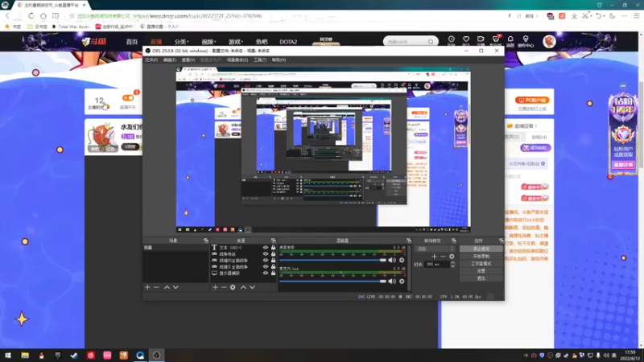
Task: Click the Start Recording button in OBS
Action: 481,256
